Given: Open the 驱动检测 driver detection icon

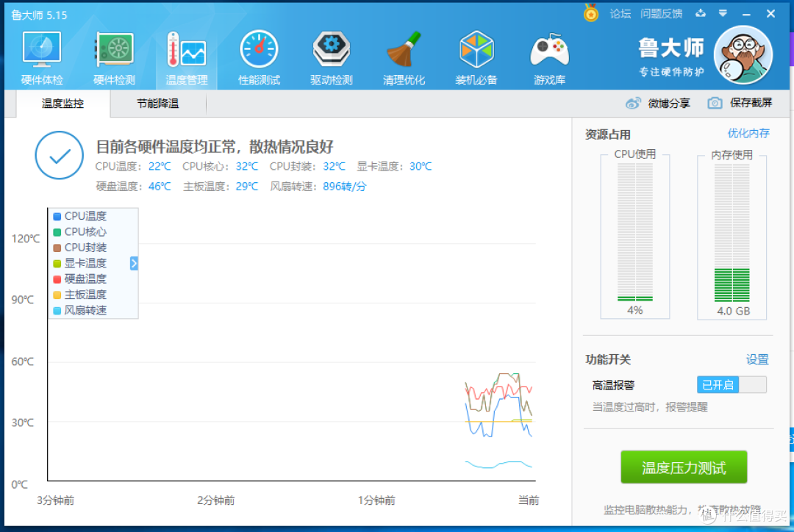Looking at the screenshot, I should [x=331, y=58].
